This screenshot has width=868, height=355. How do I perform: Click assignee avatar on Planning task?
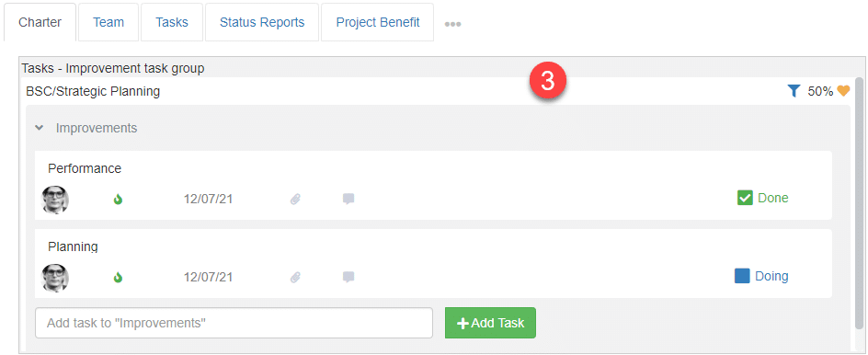(x=55, y=278)
